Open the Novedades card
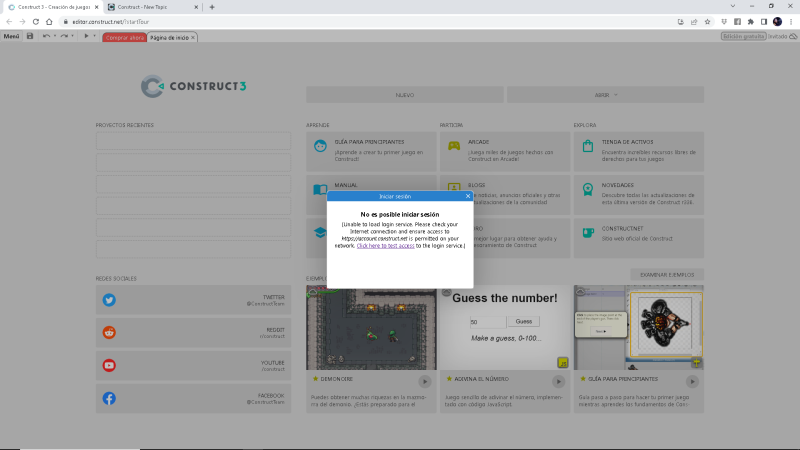 tap(639, 195)
